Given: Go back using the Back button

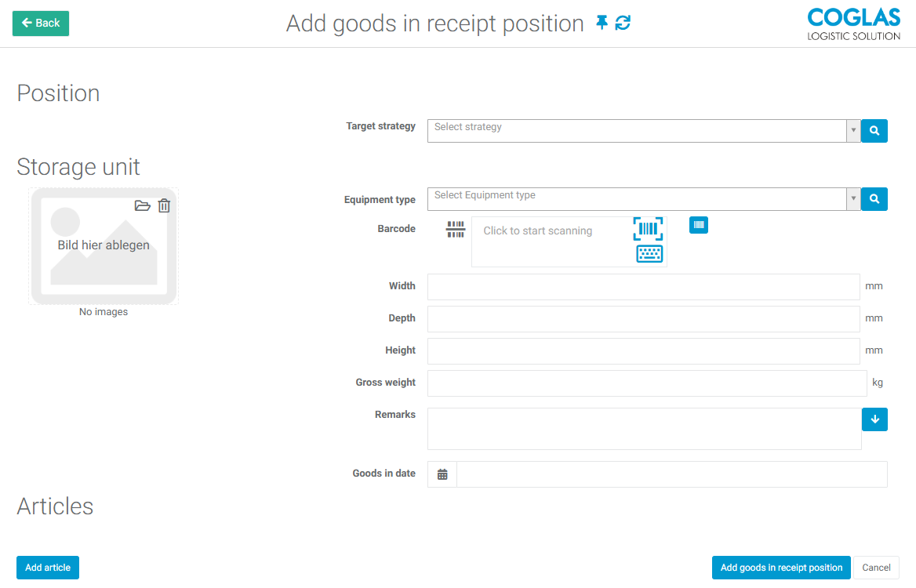Looking at the screenshot, I should 41,24.
